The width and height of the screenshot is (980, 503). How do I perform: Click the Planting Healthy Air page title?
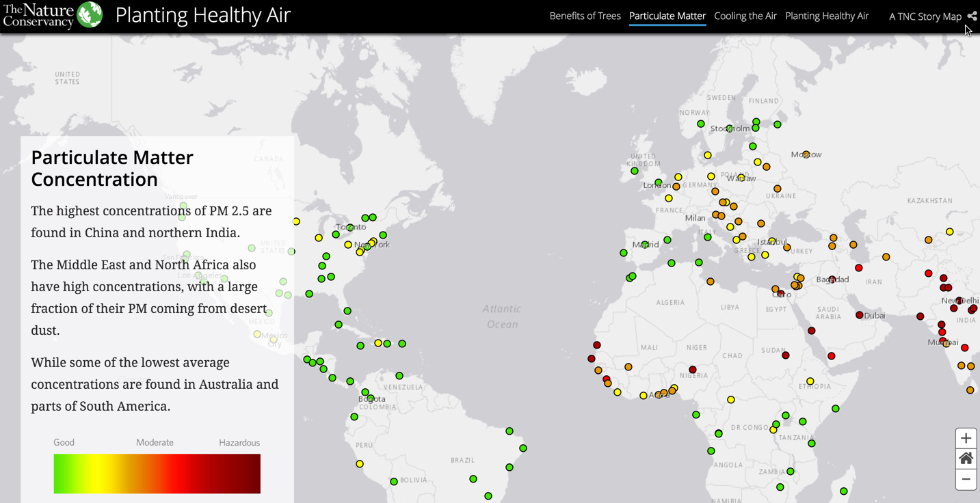(203, 15)
